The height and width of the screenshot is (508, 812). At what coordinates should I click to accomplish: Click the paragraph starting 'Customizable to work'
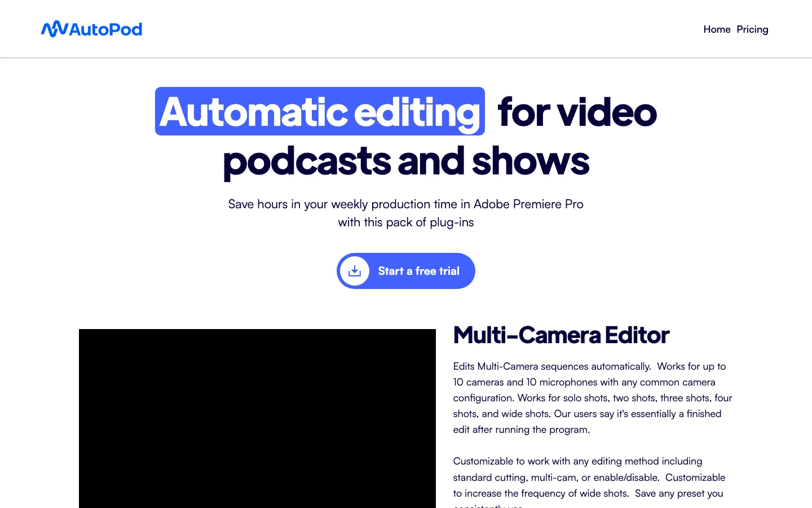tap(589, 484)
